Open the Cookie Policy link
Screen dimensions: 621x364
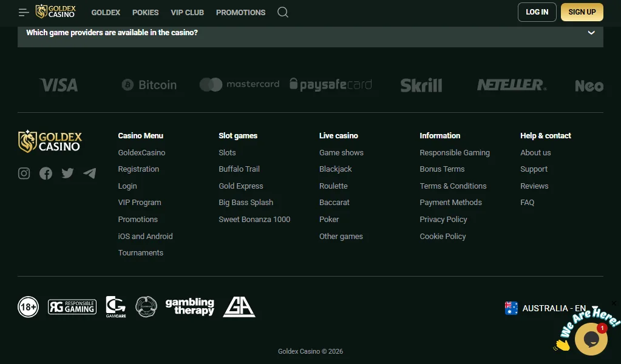[443, 236]
